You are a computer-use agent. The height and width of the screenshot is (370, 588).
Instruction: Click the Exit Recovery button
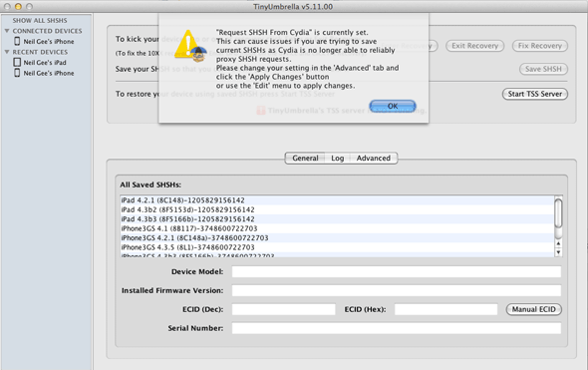coord(474,46)
